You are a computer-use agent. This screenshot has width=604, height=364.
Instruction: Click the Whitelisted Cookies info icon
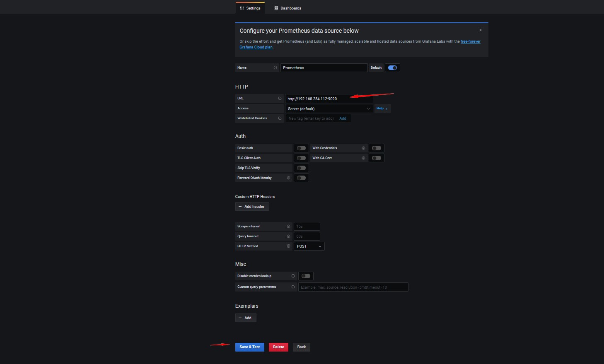pyautogui.click(x=280, y=118)
